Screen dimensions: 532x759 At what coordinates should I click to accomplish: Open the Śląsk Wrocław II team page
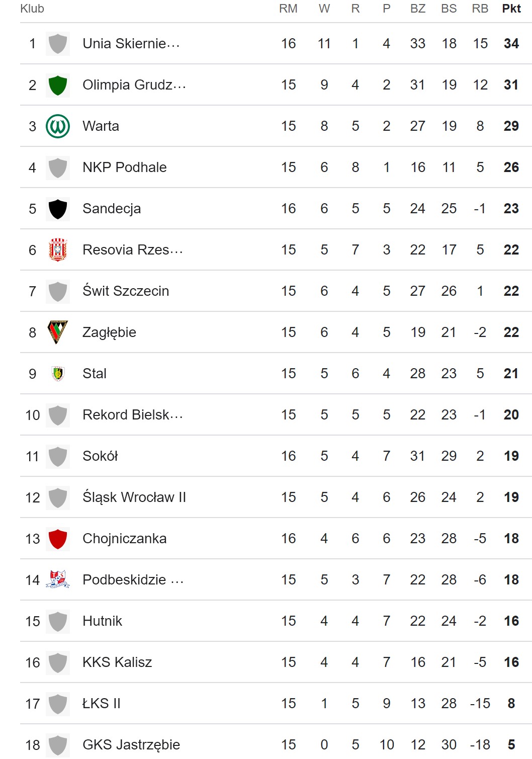(x=134, y=497)
